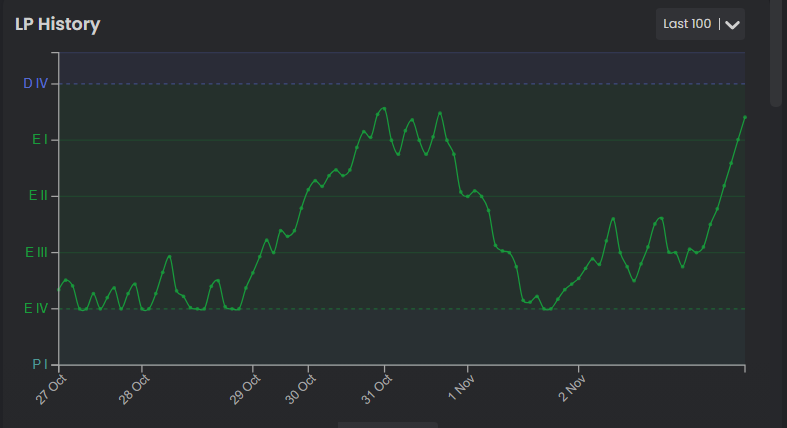Image resolution: width=787 pixels, height=428 pixels.
Task: Open the Last 100 dropdown
Action: click(700, 24)
